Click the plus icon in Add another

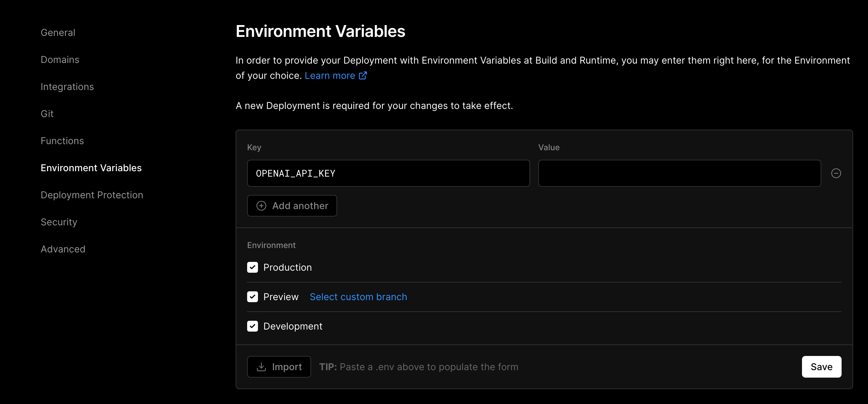261,206
